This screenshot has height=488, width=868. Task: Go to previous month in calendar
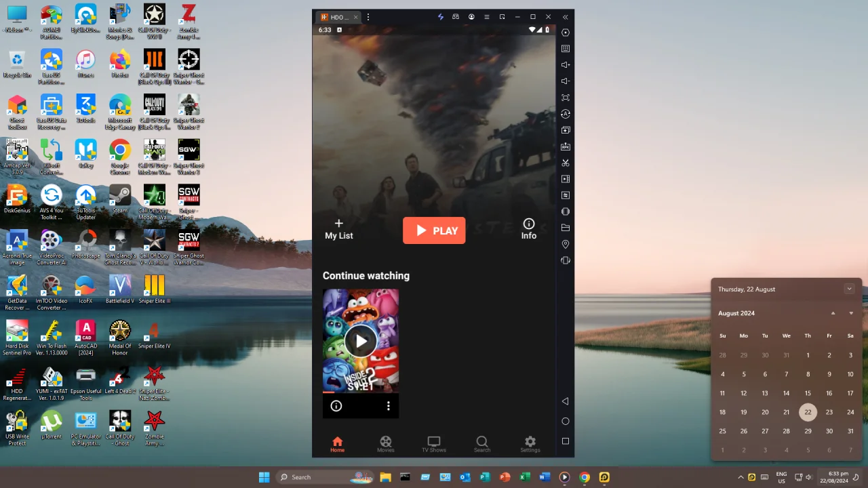coord(833,313)
